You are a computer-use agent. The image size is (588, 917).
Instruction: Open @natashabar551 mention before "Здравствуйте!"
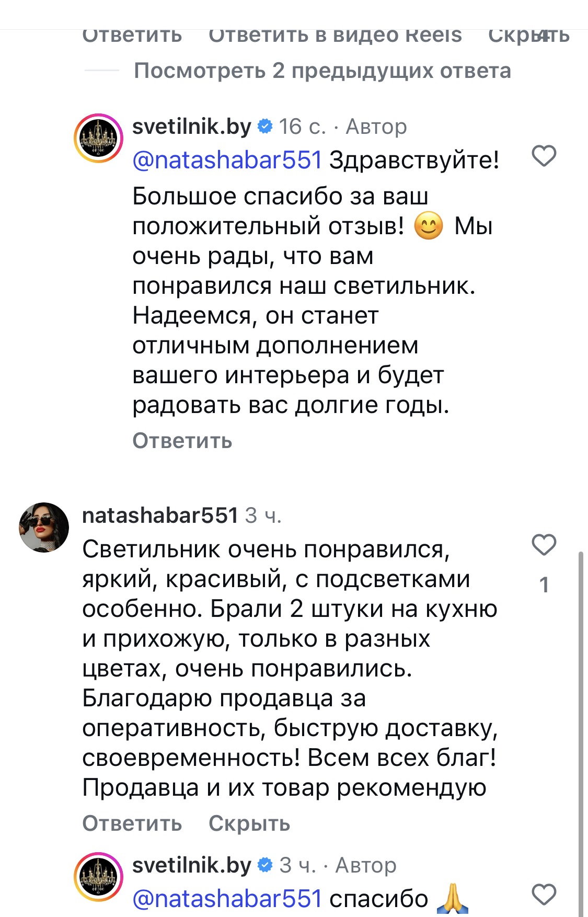coord(227,160)
